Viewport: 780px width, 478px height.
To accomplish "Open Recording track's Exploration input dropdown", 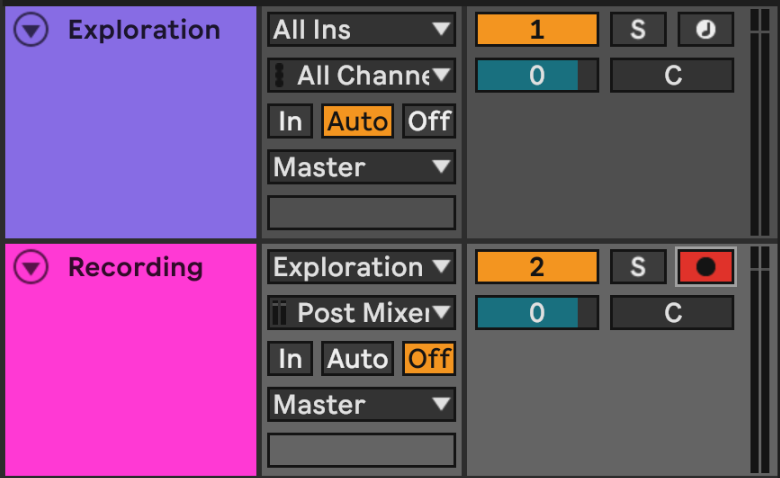I will point(361,267).
